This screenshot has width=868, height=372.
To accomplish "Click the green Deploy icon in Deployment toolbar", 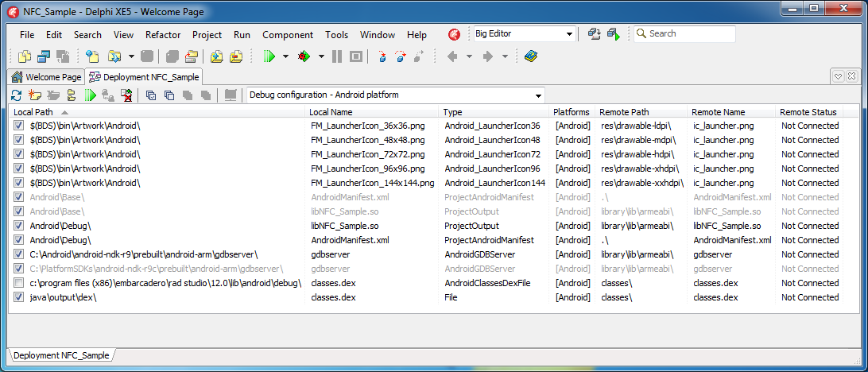I will [x=91, y=95].
